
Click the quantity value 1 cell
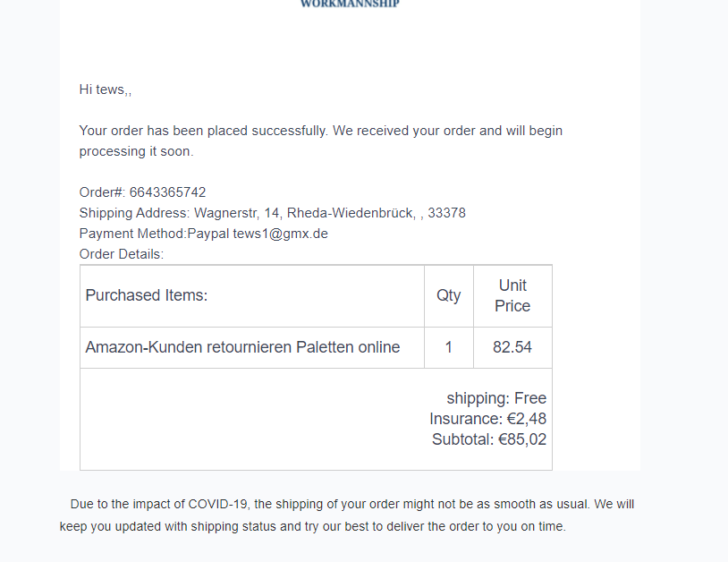pyautogui.click(x=448, y=347)
